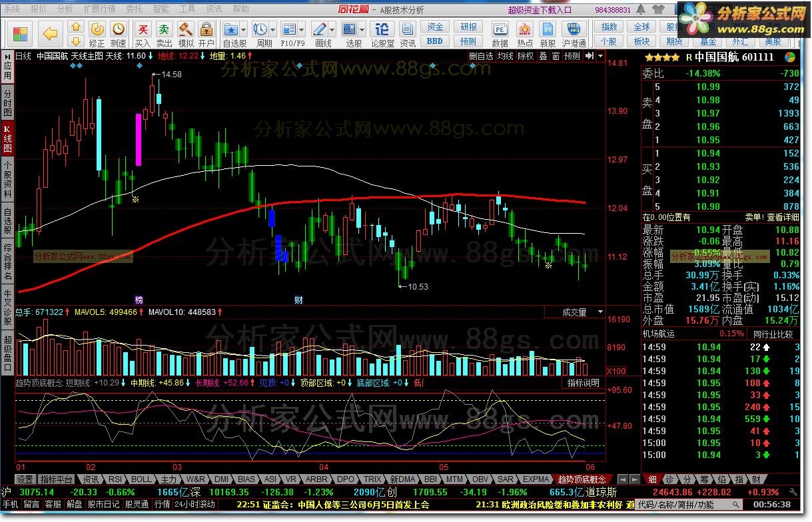
Task: Open the 扩展行情 menu
Action: tap(99, 9)
